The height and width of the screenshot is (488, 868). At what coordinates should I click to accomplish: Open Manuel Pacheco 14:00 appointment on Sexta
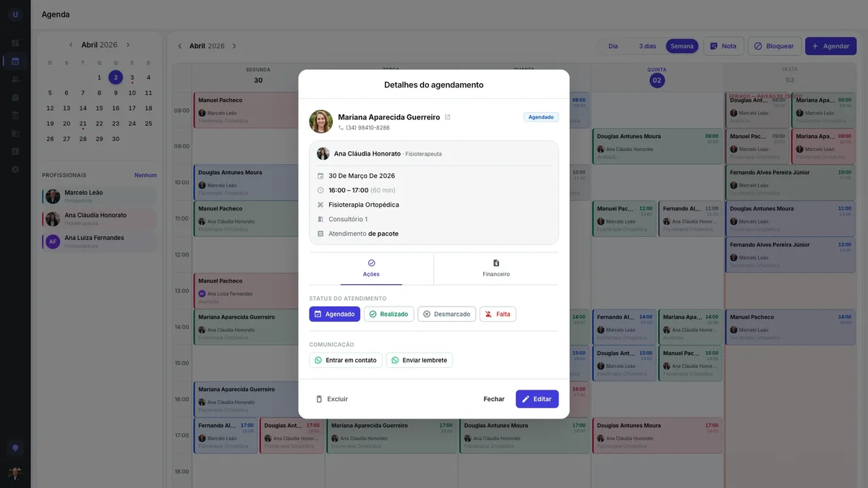(x=791, y=327)
